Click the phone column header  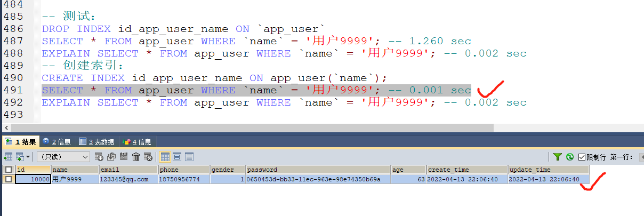pyautogui.click(x=184, y=170)
